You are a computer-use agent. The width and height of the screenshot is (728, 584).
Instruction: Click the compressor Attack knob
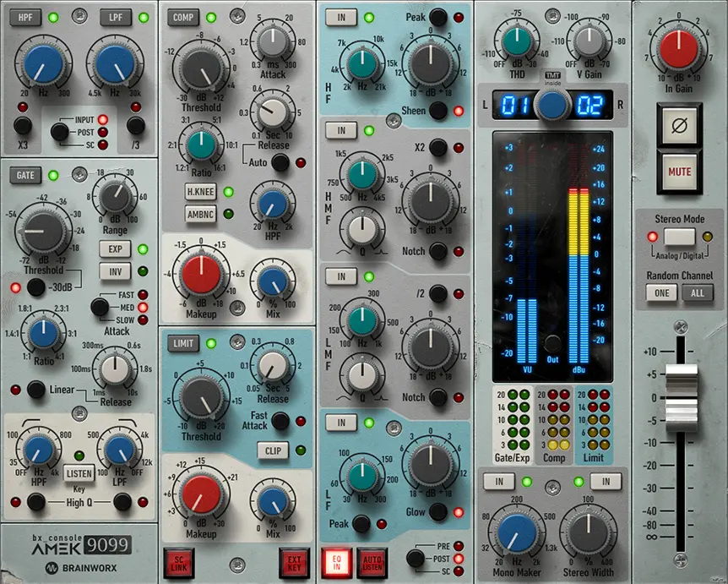pyautogui.click(x=273, y=42)
